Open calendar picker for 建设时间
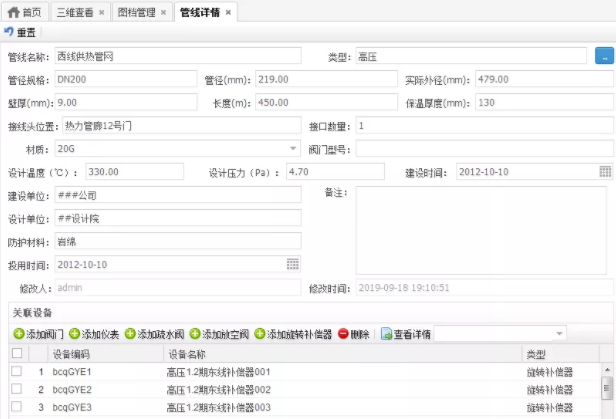The width and height of the screenshot is (616, 419). [605, 172]
